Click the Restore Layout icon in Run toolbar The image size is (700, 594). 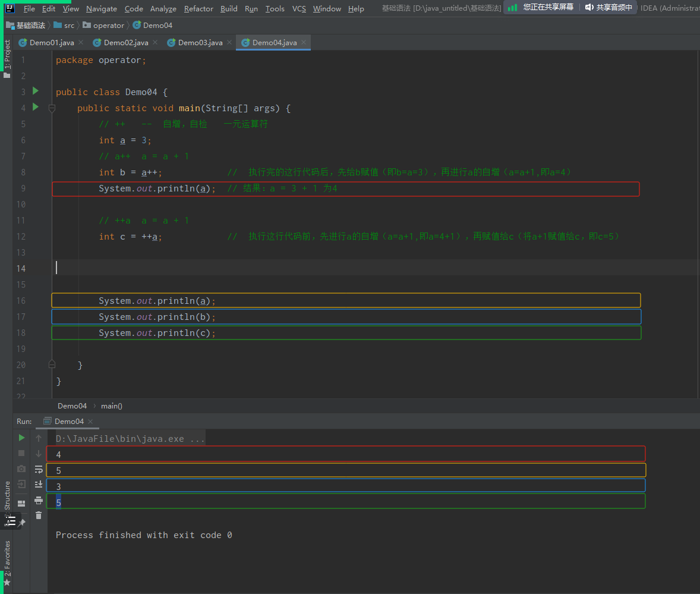(21, 503)
